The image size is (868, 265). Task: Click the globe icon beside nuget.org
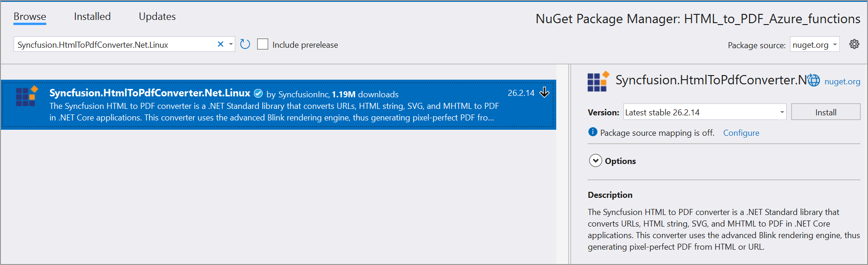(813, 81)
